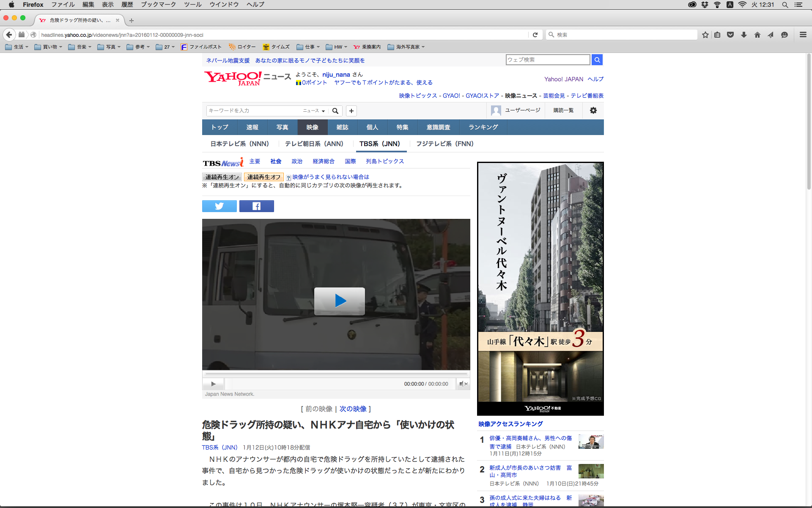
Task: Click the video seek progress bar
Action: (336, 374)
